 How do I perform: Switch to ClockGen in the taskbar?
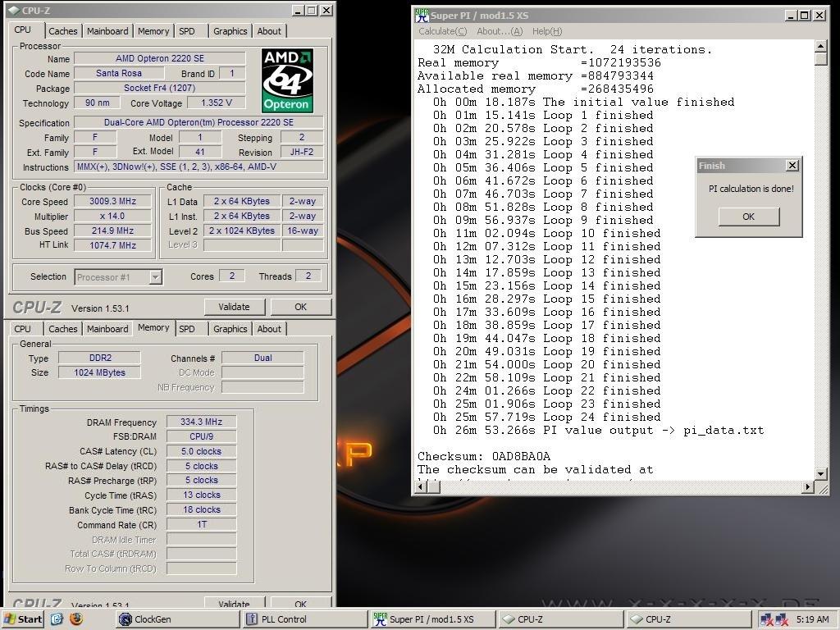coord(178,619)
